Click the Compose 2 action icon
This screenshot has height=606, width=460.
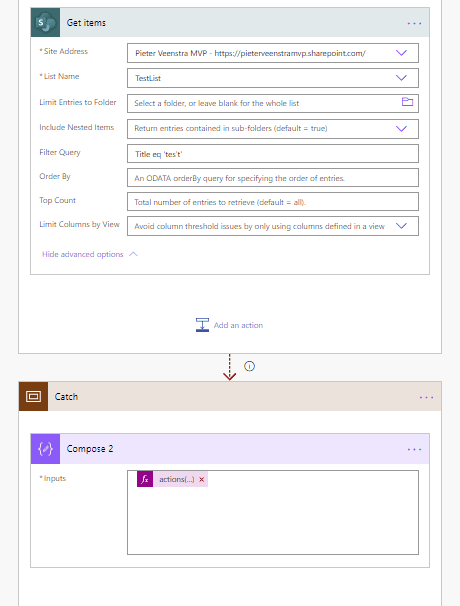[x=45, y=449]
